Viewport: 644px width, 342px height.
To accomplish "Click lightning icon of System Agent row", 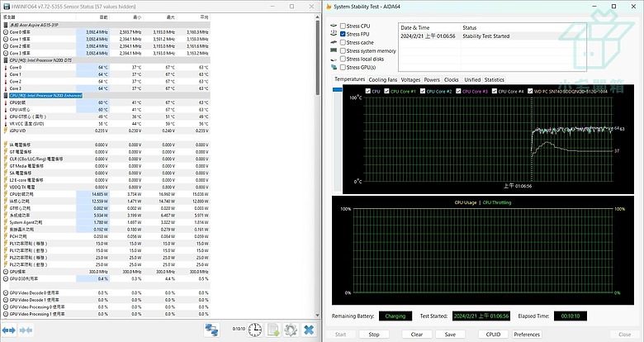I will point(6,222).
